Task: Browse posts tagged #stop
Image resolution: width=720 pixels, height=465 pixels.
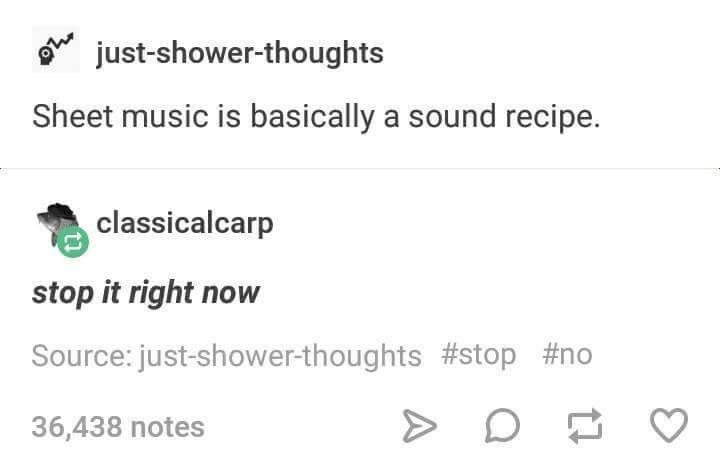Action: pyautogui.click(x=478, y=356)
